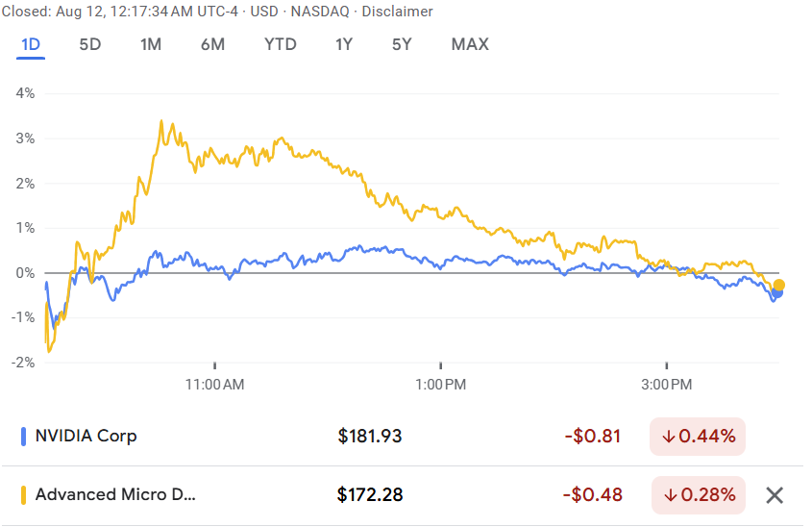This screenshot has width=812, height=527.
Task: Click AMD's 0.28% down change badge
Action: [x=698, y=495]
